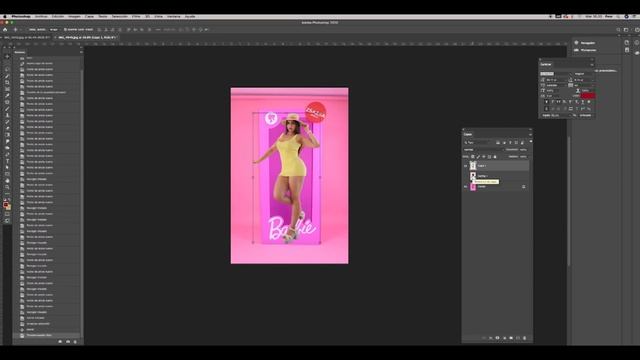640x360 pixels.
Task: Toggle layer filtering switch in Layers panel
Action: [x=530, y=142]
